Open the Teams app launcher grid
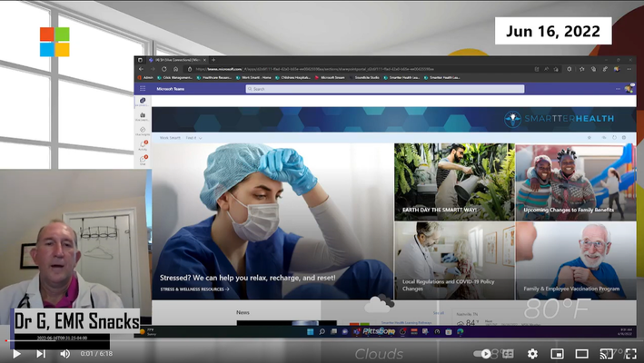 point(143,89)
